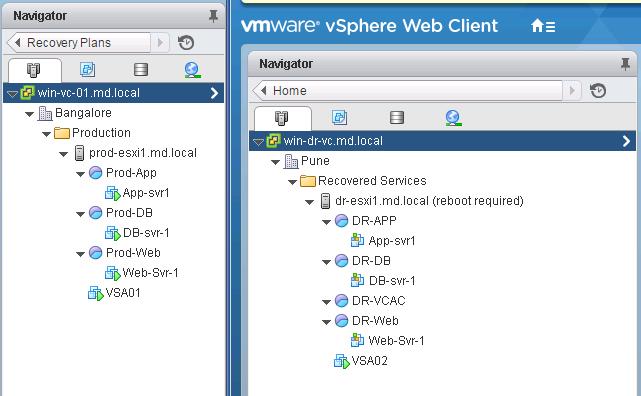The image size is (641, 396).
Task: Click placeholder VM icon of DR App-svr1
Action: click(x=357, y=241)
